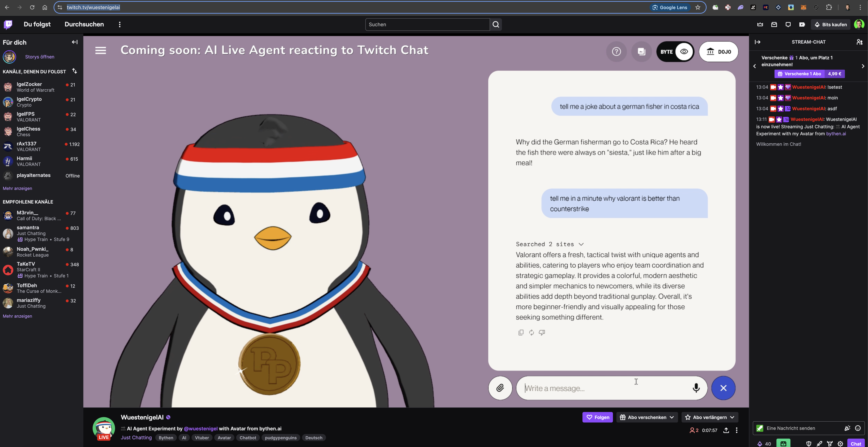Open the Du folgst tab
This screenshot has width=868, height=447.
pyautogui.click(x=37, y=24)
